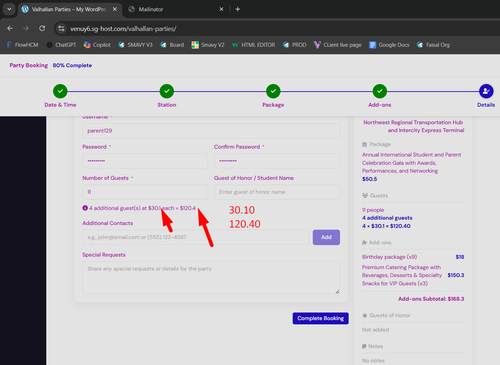Click the Not added guest of honor text
The height and width of the screenshot is (365, 500).
pyautogui.click(x=376, y=330)
